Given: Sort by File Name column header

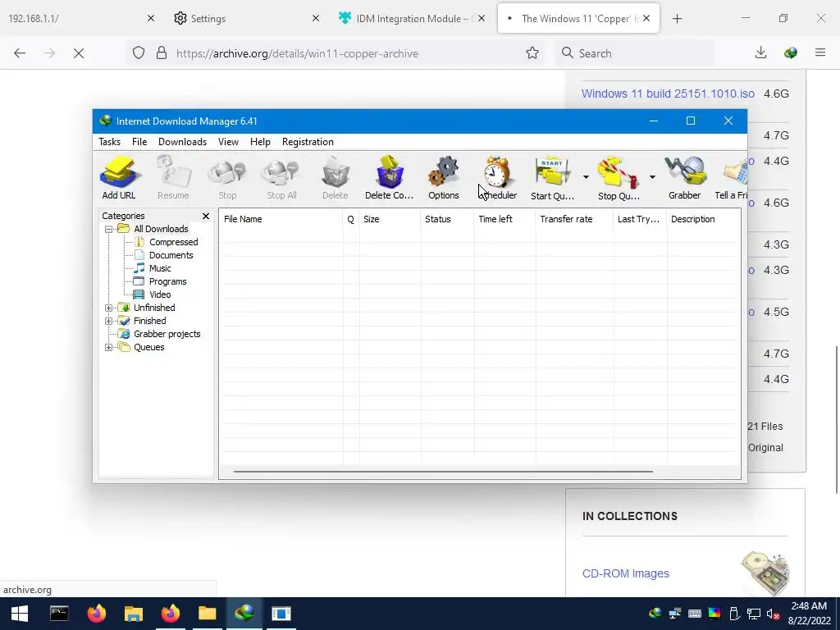Looking at the screenshot, I should (x=281, y=219).
